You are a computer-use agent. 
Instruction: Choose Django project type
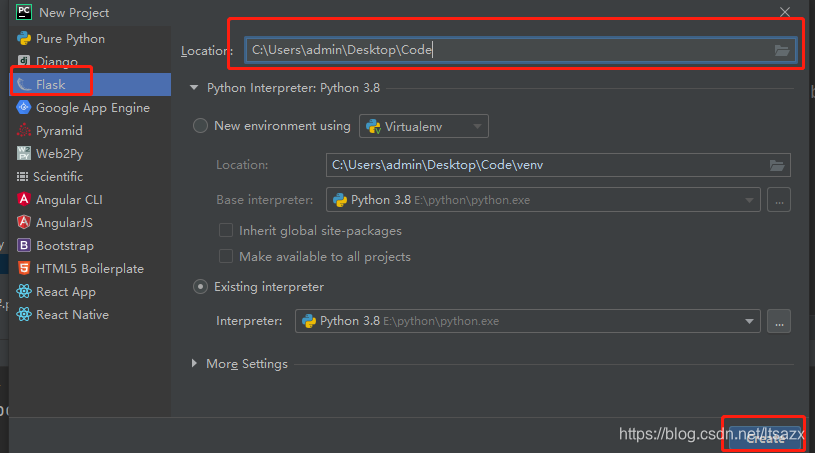(x=90, y=61)
